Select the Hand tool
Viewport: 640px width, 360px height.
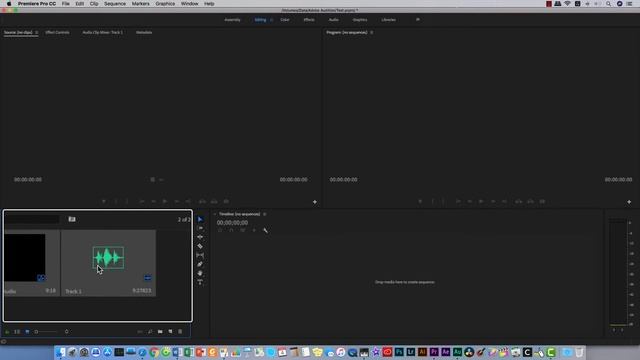(x=200, y=273)
